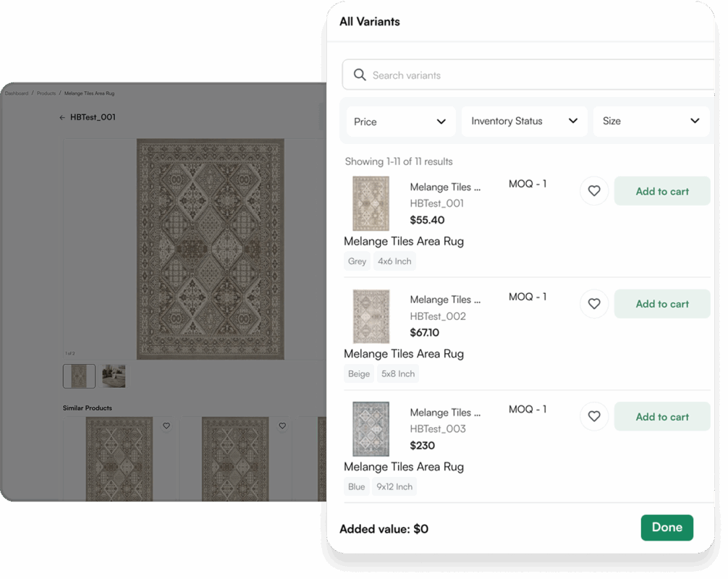Add the $67.10 beige rug to cart

[661, 304]
